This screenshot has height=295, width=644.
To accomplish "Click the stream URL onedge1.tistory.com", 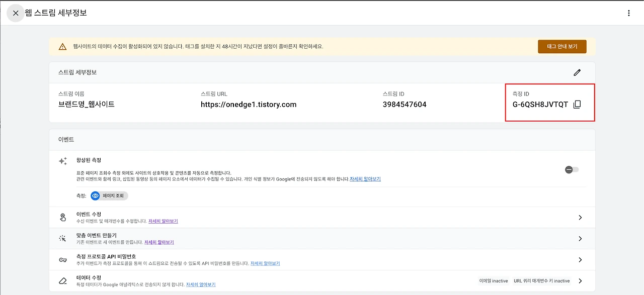I will tap(248, 104).
